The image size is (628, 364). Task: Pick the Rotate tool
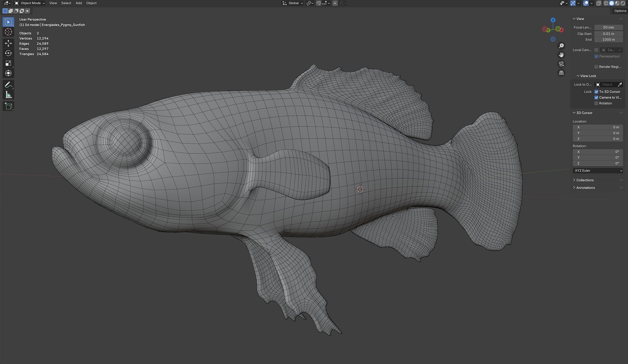coord(8,53)
